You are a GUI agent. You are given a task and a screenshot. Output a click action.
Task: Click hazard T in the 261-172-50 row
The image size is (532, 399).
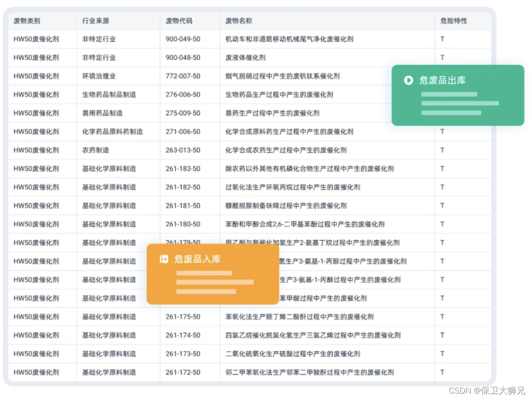443,372
